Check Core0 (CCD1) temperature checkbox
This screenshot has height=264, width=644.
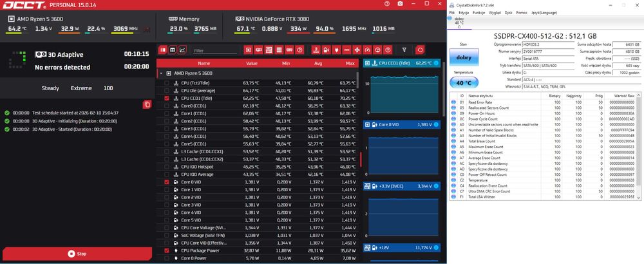[x=166, y=106]
